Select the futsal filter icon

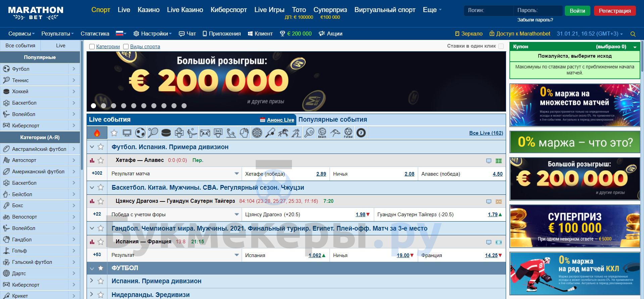[x=348, y=133]
